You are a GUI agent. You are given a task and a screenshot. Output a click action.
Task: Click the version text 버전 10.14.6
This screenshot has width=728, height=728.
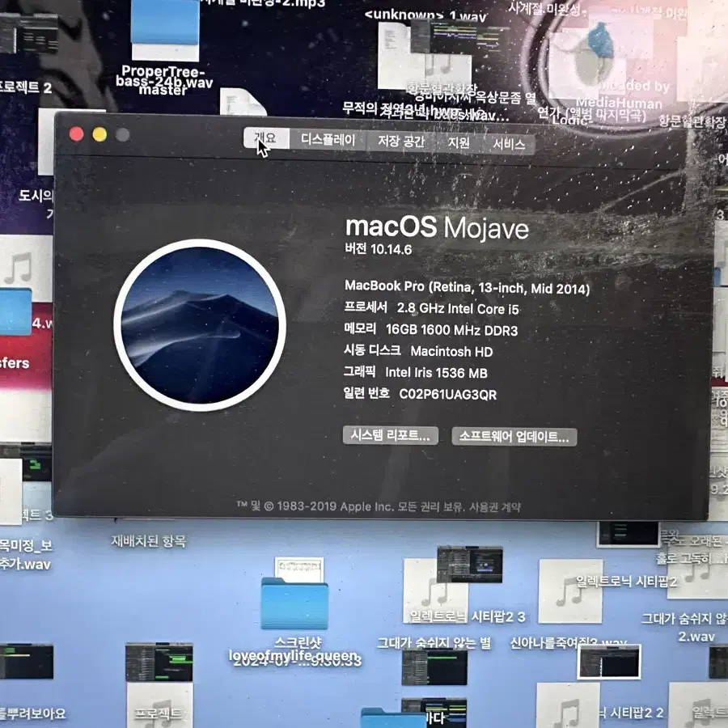click(x=378, y=249)
